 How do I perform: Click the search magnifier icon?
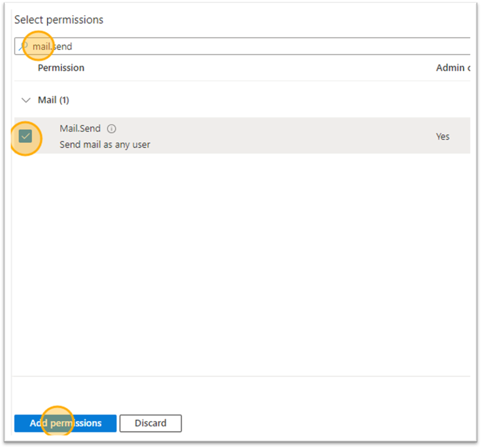(x=23, y=47)
